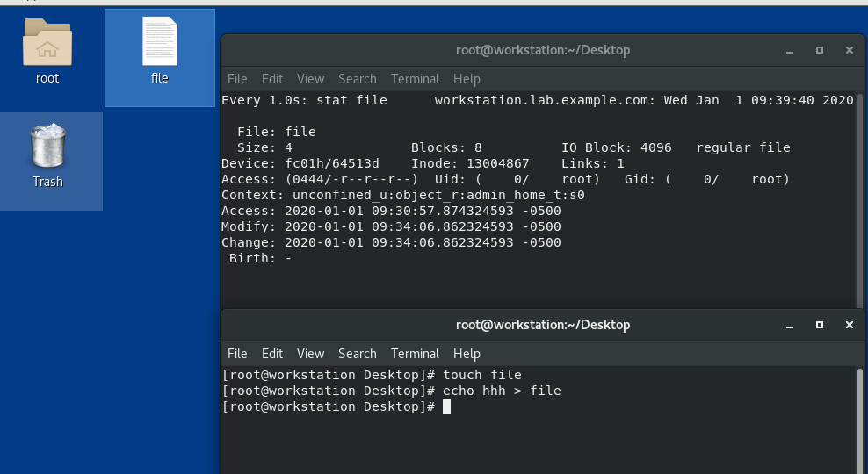Screen dimensions: 868x474
Task: Click the 'touch file' command line
Action: pos(372,375)
